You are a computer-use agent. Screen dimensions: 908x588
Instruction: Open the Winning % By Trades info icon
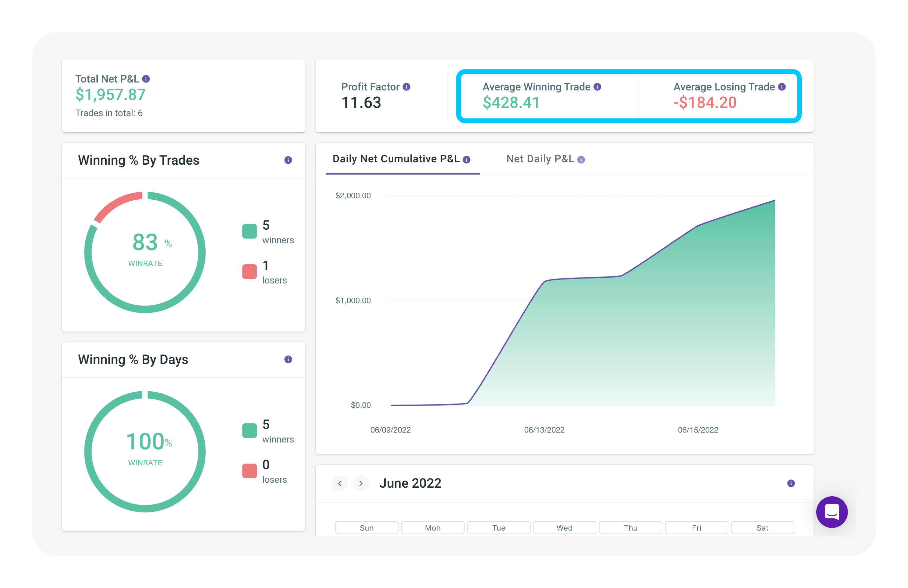(x=288, y=160)
